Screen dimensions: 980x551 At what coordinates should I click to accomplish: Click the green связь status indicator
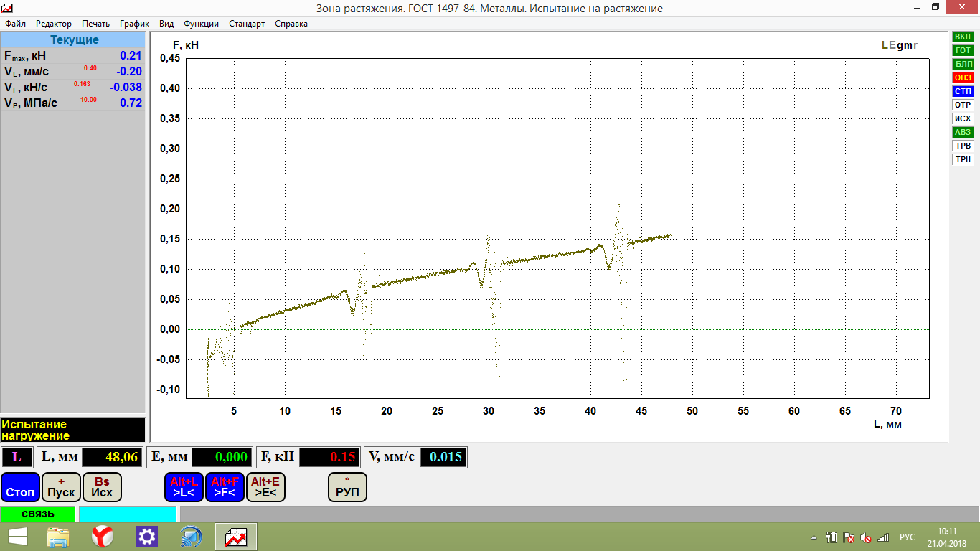point(38,514)
